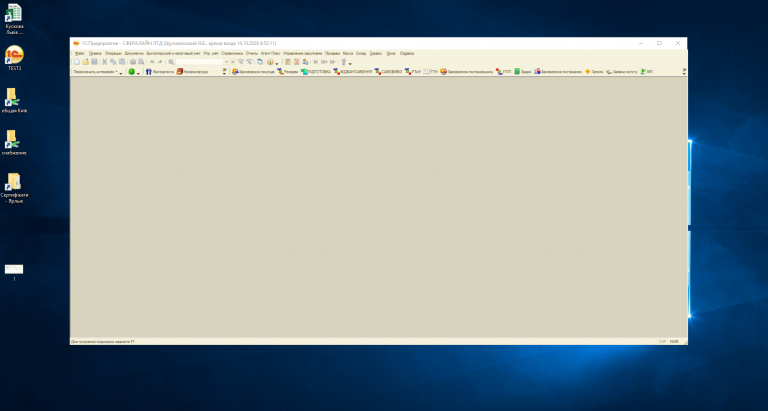Click the green round icon
Image resolution: width=768 pixels, height=411 pixels.
click(x=131, y=72)
